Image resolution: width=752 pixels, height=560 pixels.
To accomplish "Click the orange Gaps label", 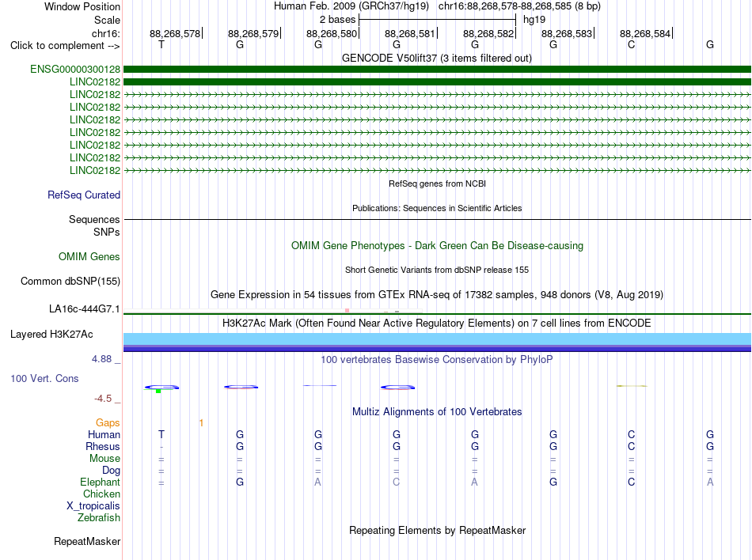I will 108,423.
